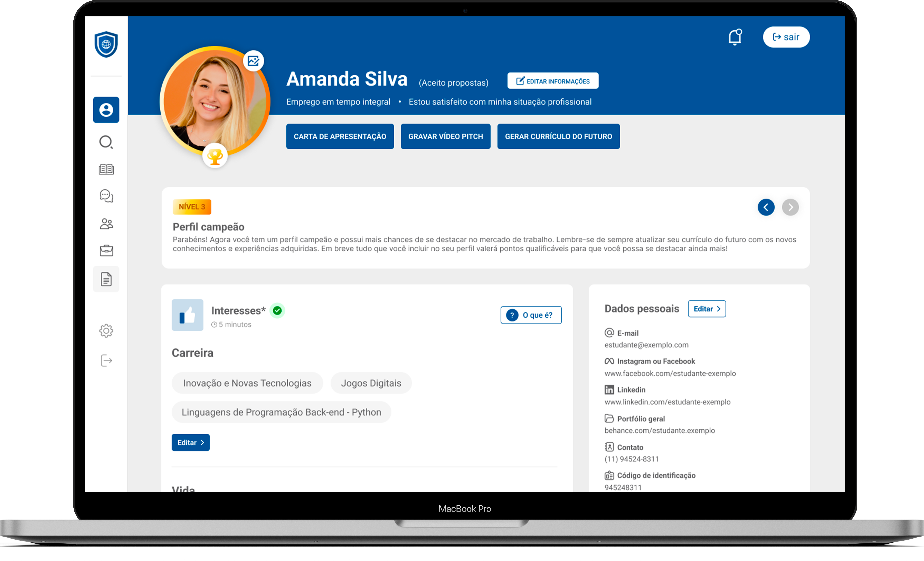Change profile photo via image edit icon
Image resolution: width=924 pixels, height=561 pixels.
click(253, 61)
